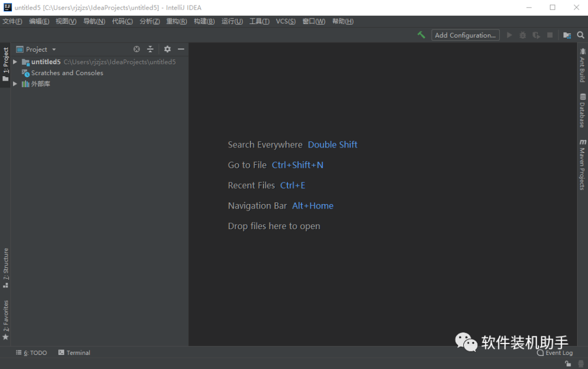
Task: Click the IntelliJ IDEA logo in title bar
Action: click(8, 7)
